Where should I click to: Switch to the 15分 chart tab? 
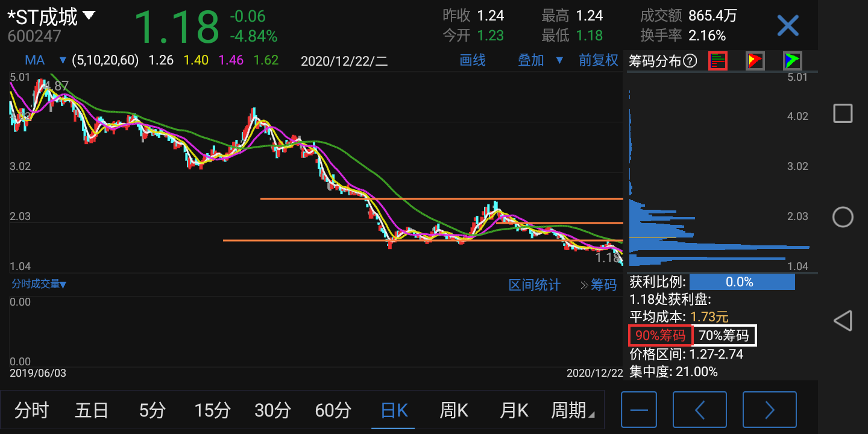tap(212, 410)
